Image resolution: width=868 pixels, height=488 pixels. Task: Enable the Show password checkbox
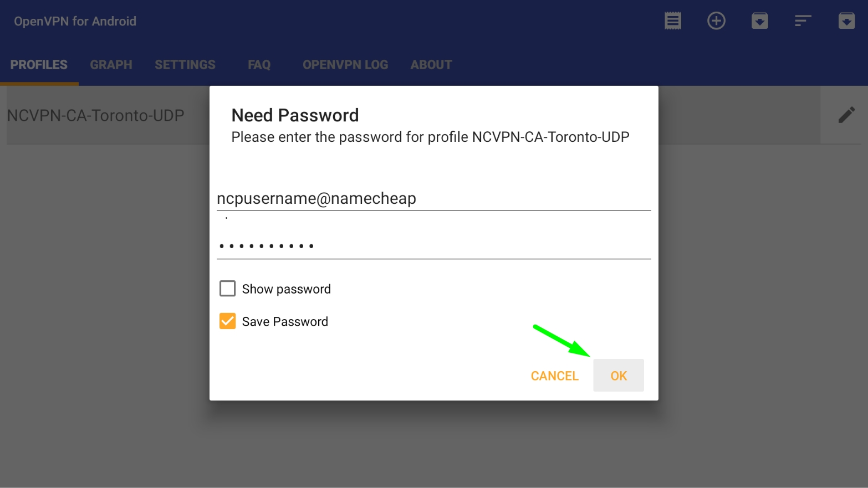point(227,289)
